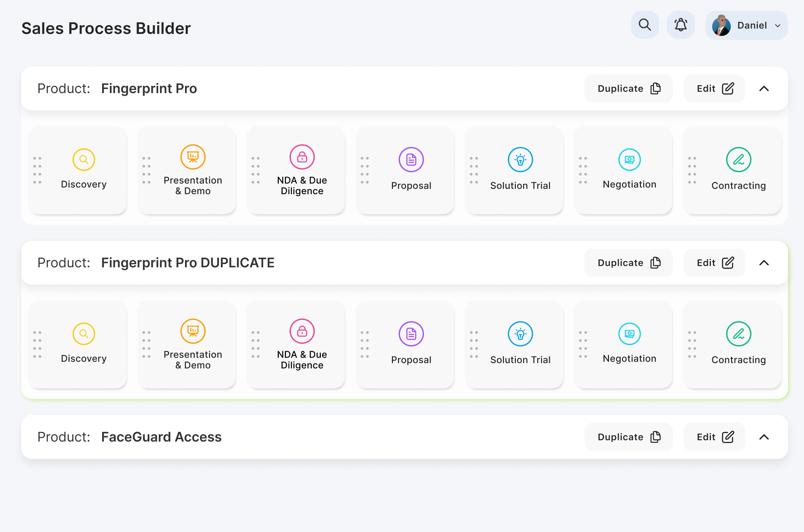Click Negotiation money icon in DUPLICATE process

629,334
